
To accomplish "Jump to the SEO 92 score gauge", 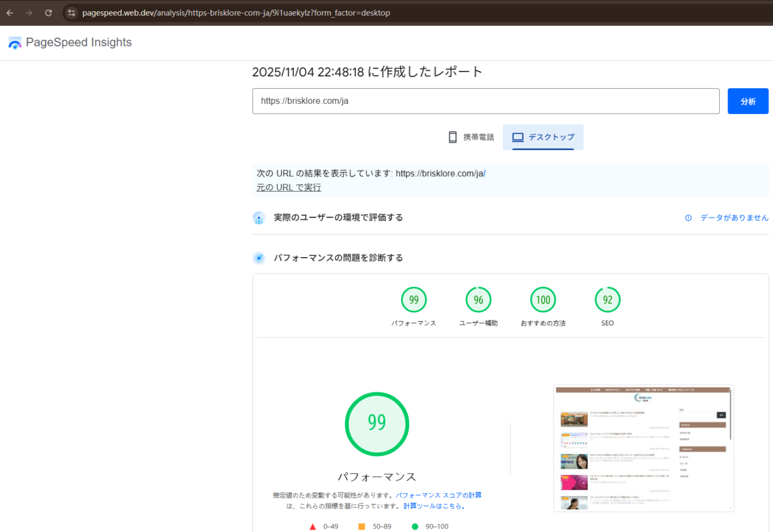I will (x=607, y=300).
